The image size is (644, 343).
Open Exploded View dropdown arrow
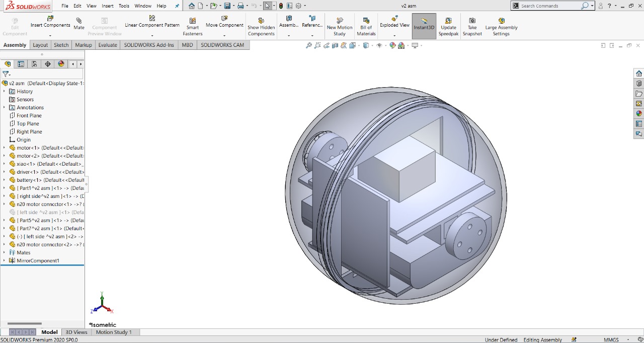(394, 36)
